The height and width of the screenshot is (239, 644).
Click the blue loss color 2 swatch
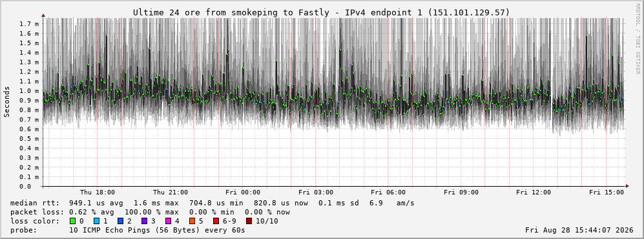coord(121,221)
